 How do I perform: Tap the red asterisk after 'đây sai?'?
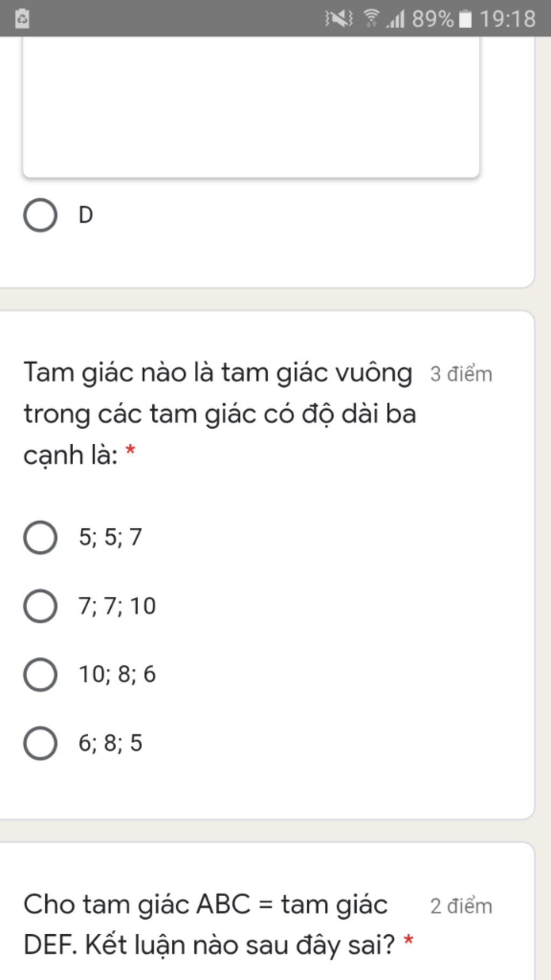tap(408, 941)
